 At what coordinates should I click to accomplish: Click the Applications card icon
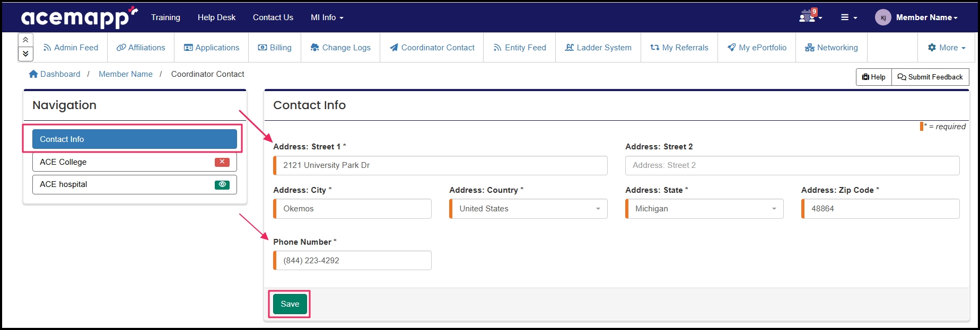pyautogui.click(x=188, y=48)
